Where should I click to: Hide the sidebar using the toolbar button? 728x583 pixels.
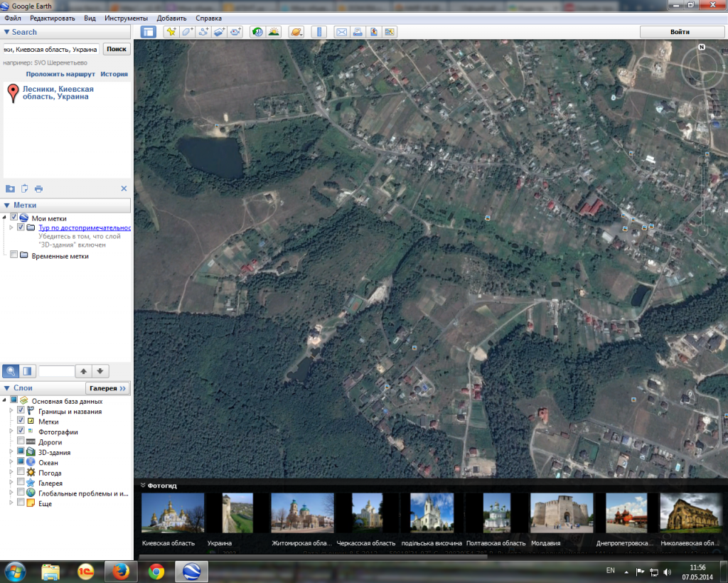click(148, 32)
